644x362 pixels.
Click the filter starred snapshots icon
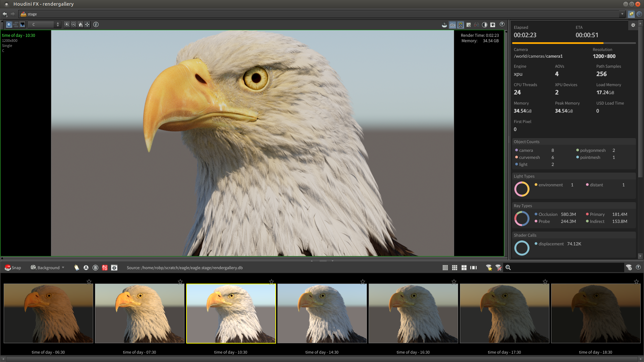pos(489,267)
